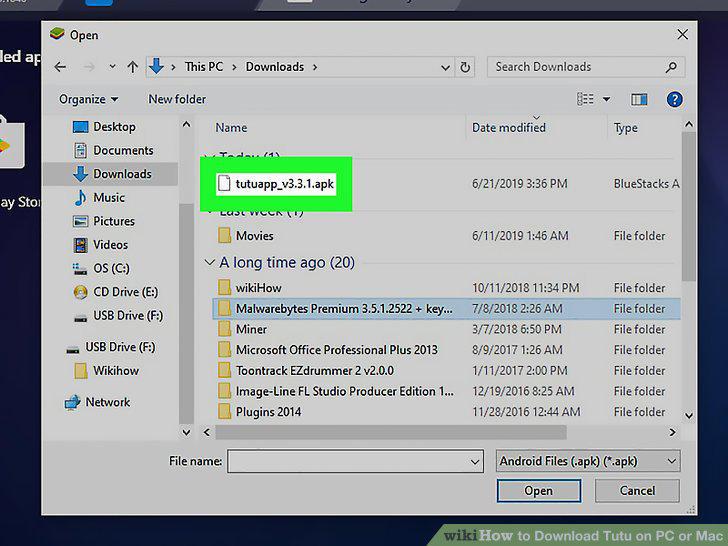This screenshot has width=728, height=546.
Task: Refresh the Downloads folder
Action: (x=465, y=67)
